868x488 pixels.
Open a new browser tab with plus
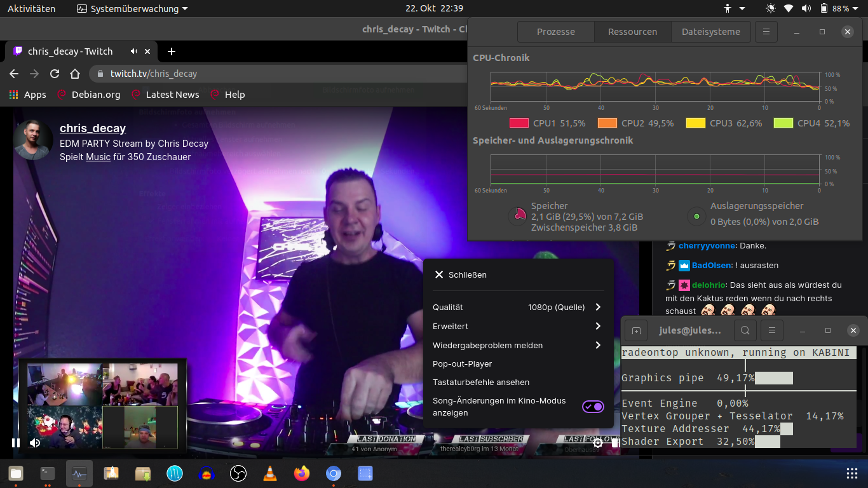pos(171,51)
